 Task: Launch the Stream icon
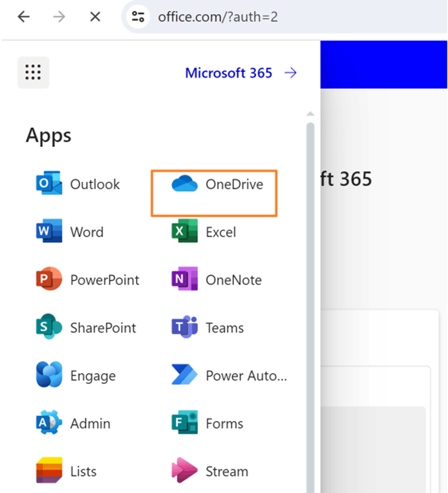tap(185, 470)
